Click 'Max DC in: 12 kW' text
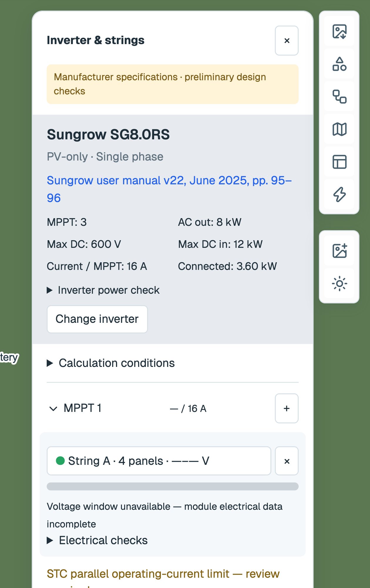 [220, 244]
